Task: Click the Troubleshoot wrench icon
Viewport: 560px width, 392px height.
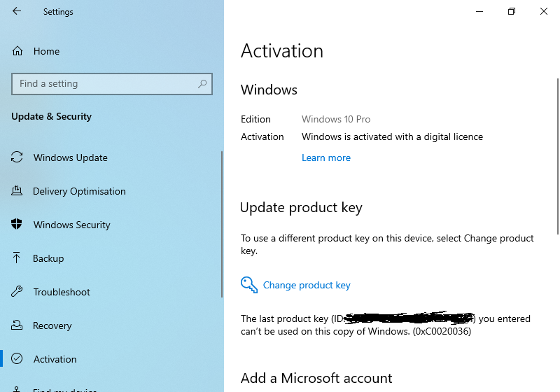Action: point(17,291)
